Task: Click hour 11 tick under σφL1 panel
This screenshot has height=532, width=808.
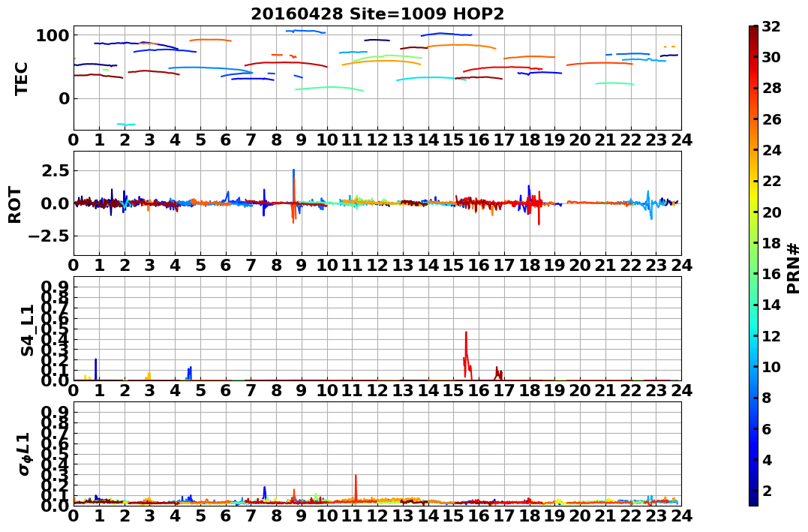Action: [352, 516]
